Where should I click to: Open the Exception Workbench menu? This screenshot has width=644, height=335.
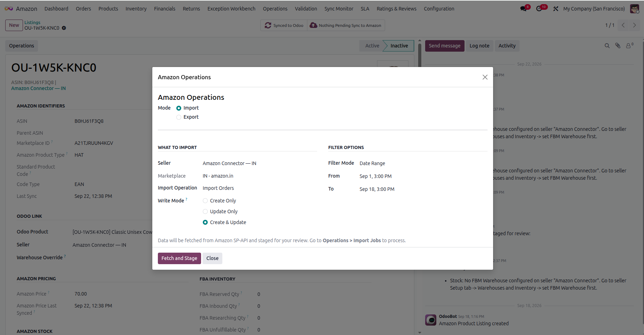231,9
